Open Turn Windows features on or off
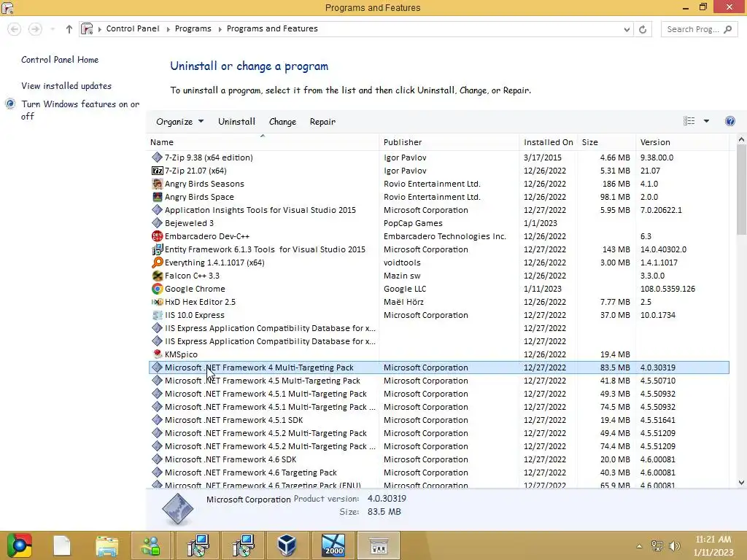The width and height of the screenshot is (747, 560). 80,110
